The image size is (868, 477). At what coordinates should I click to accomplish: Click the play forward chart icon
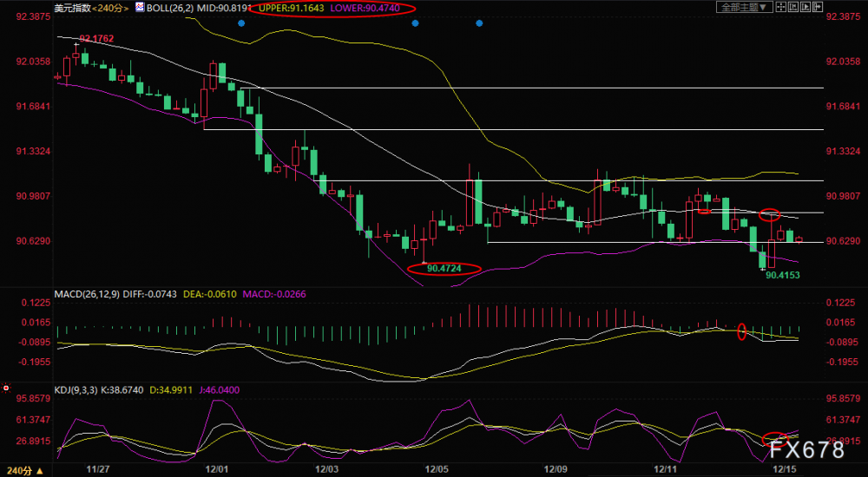click(x=806, y=7)
